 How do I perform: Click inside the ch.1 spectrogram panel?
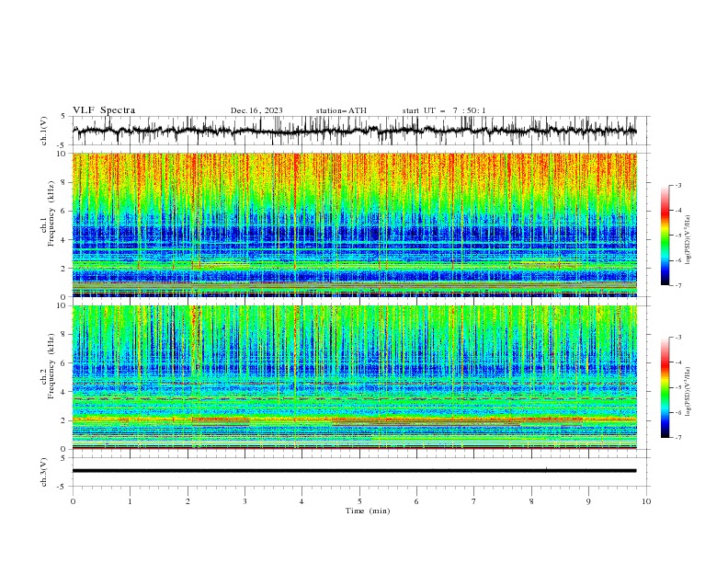pos(354,224)
